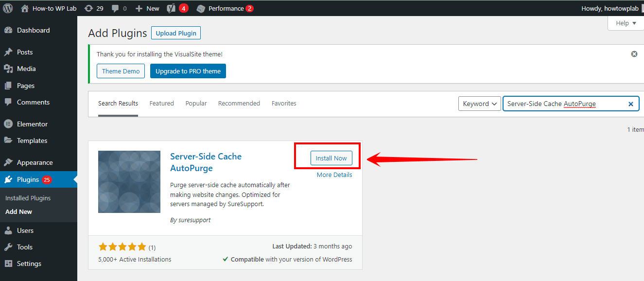
Task: Open the Appearance menu
Action: coord(38,162)
